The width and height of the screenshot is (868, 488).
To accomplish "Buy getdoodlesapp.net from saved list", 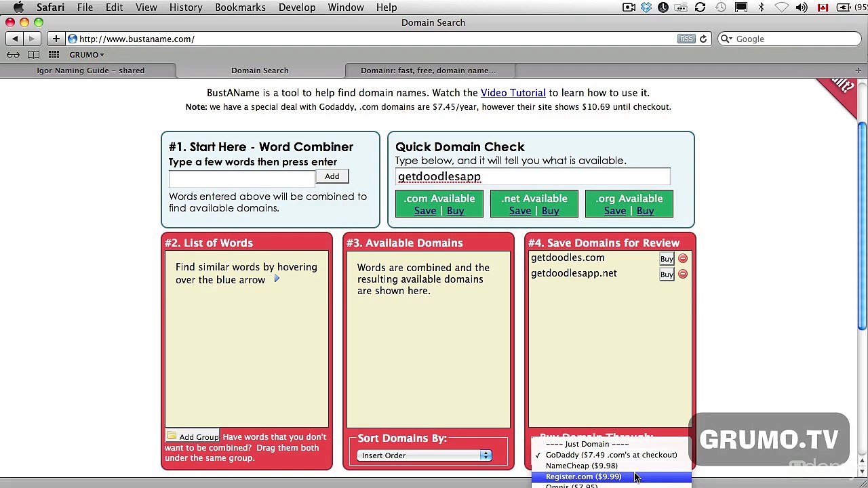I will click(667, 274).
